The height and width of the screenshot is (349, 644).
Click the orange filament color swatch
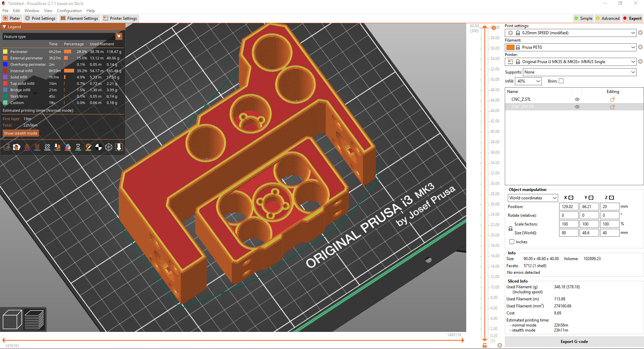pos(511,47)
